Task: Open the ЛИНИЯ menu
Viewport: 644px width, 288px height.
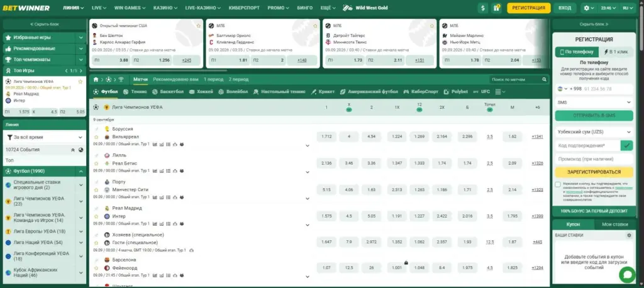Action: pyautogui.click(x=73, y=8)
